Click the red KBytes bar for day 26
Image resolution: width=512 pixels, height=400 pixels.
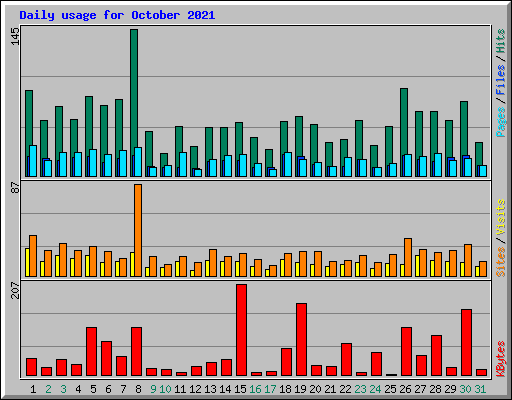pos(406,351)
